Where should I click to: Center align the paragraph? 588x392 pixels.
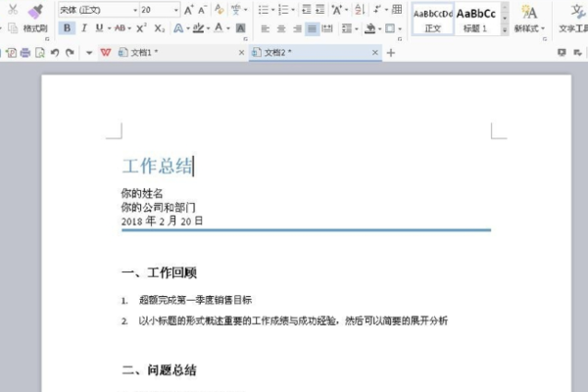tap(281, 28)
